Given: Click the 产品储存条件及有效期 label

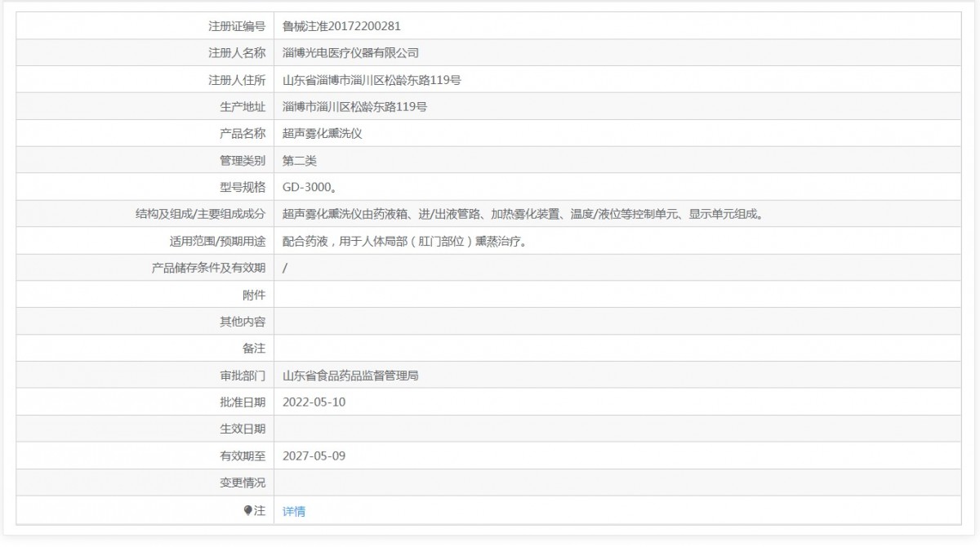Looking at the screenshot, I should point(209,268).
